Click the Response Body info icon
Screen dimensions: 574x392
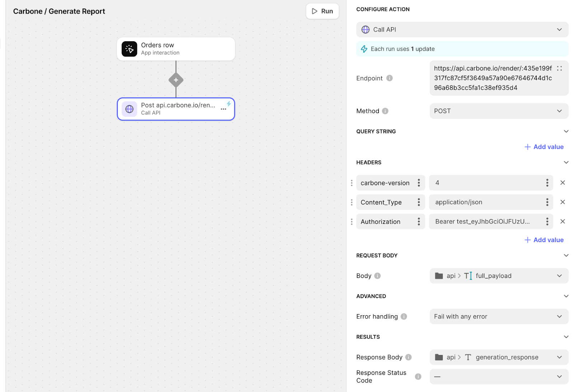[409, 357]
